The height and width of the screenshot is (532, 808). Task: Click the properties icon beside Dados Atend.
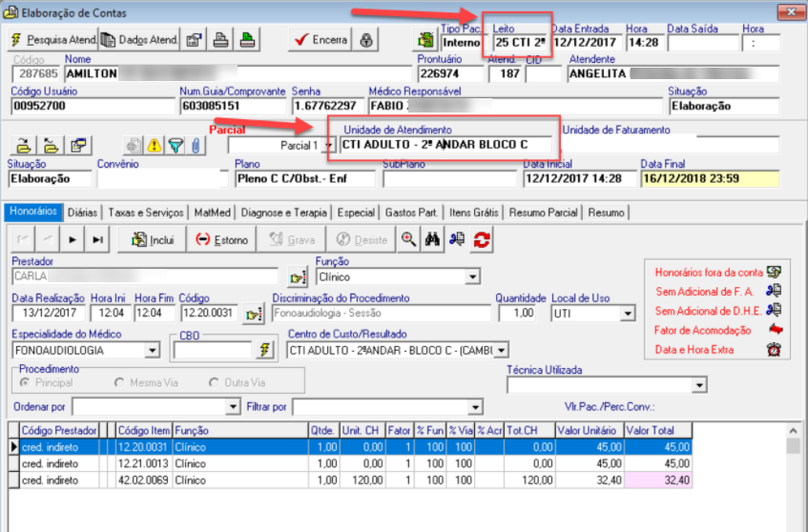click(194, 40)
